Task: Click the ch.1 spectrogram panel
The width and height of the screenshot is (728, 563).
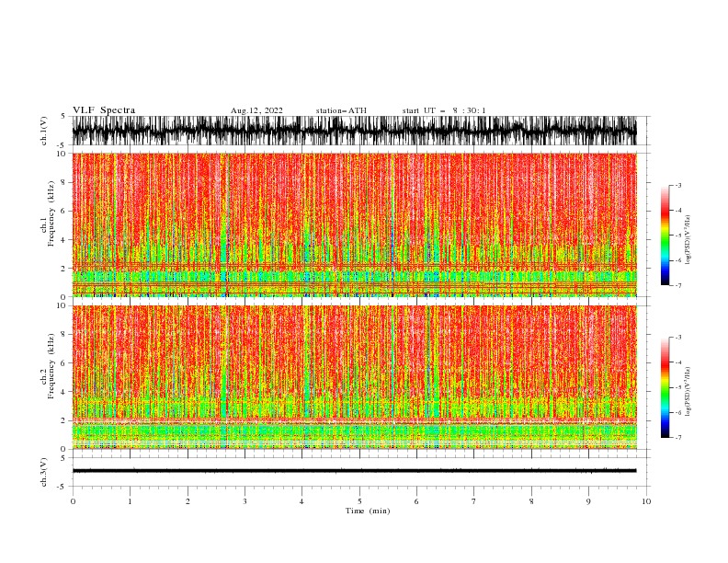Action: tap(354, 224)
